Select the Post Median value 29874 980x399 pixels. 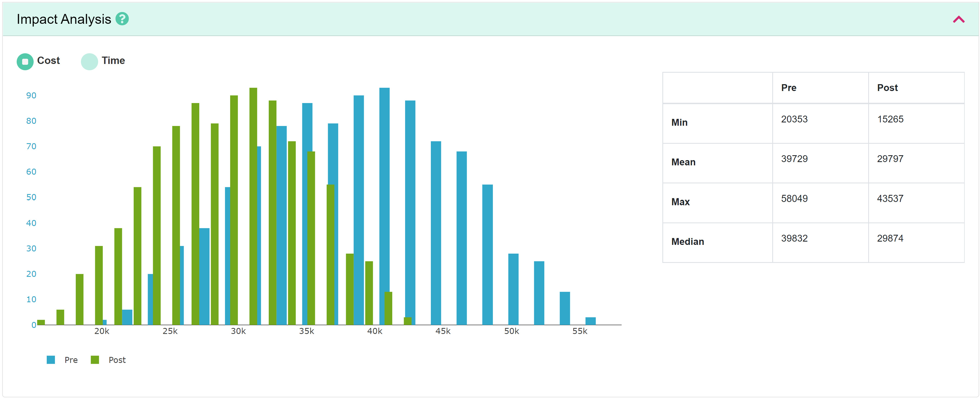click(x=890, y=238)
